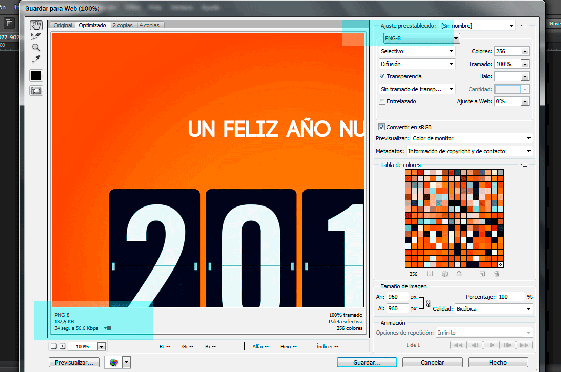The height and width of the screenshot is (372, 561).
Task: Click the Porcentaje field
Action: 511,297
